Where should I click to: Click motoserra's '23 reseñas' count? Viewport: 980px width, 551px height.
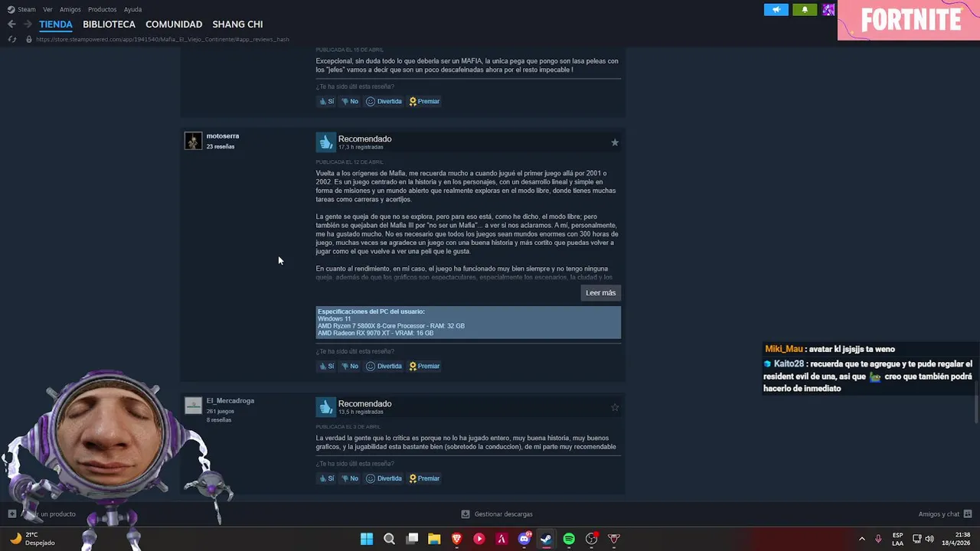click(220, 147)
